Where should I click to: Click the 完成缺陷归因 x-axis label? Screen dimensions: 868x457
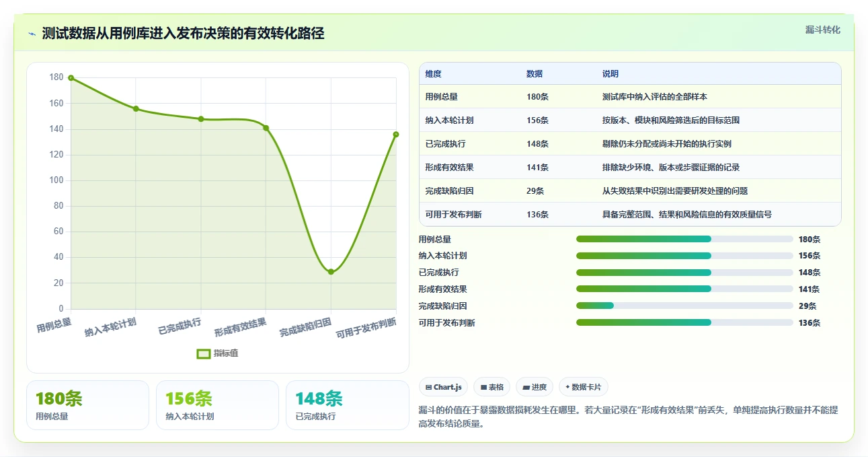tap(306, 327)
